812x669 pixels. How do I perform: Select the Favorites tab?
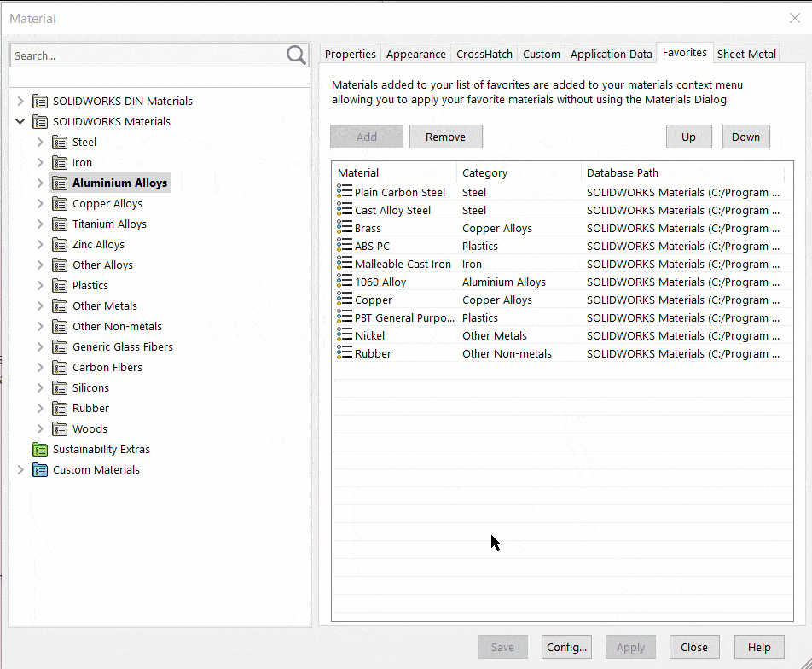[685, 52]
